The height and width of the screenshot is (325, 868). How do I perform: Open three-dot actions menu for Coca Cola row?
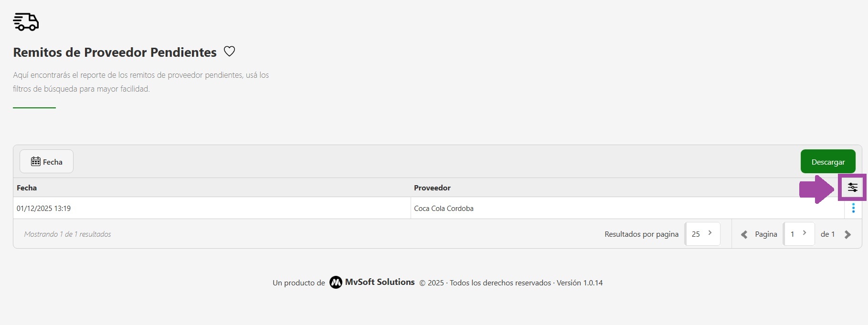coord(853,208)
